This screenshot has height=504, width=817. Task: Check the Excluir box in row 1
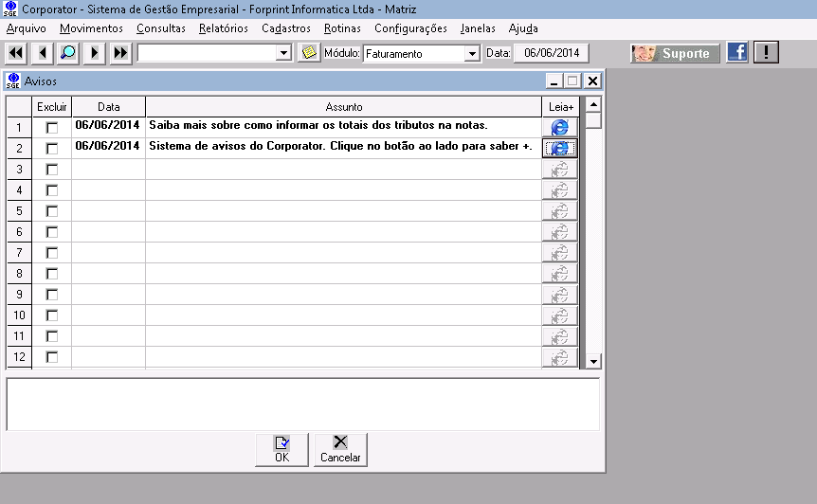point(52,127)
